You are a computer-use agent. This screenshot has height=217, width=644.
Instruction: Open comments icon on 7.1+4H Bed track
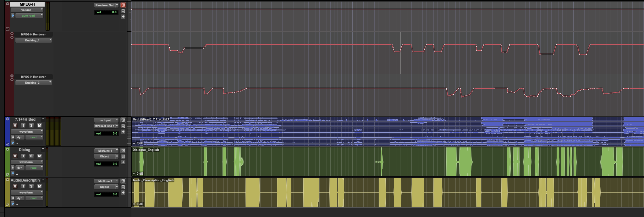click(123, 126)
